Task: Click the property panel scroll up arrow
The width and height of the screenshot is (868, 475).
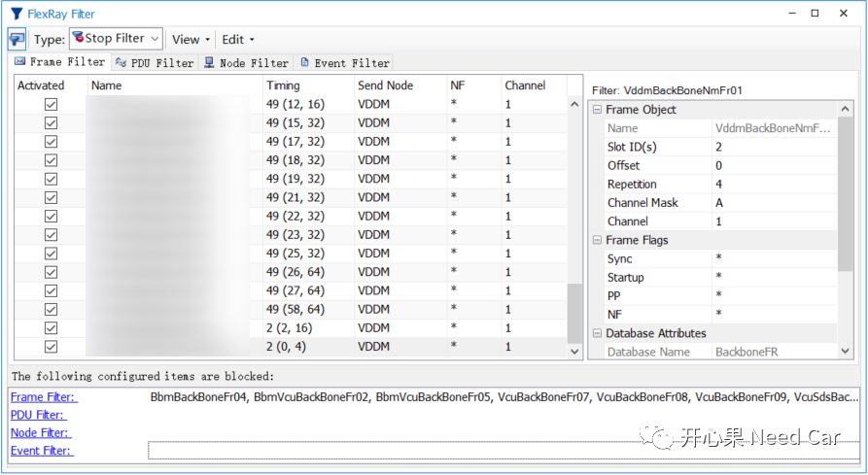Action: point(845,109)
